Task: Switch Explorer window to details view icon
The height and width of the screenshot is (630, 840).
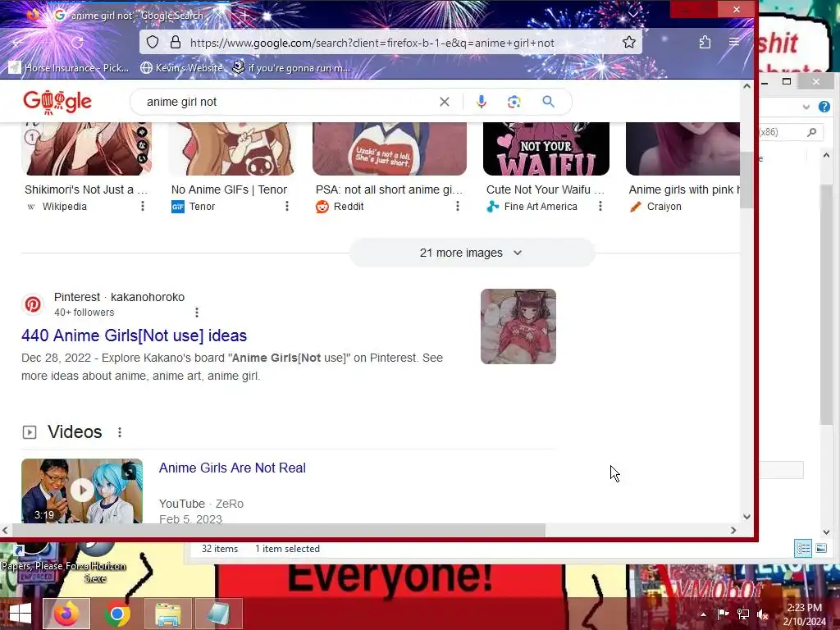Action: (803, 548)
